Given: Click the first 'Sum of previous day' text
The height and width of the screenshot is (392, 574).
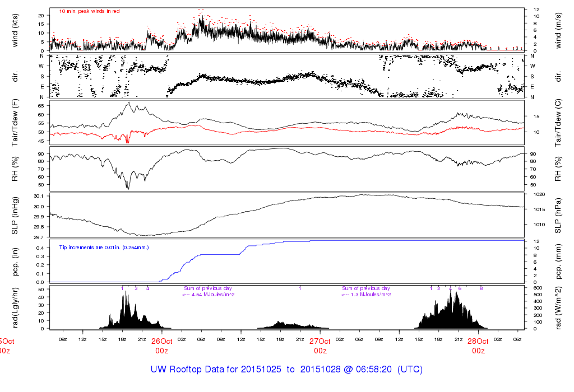Looking at the screenshot, I should (x=207, y=288).
